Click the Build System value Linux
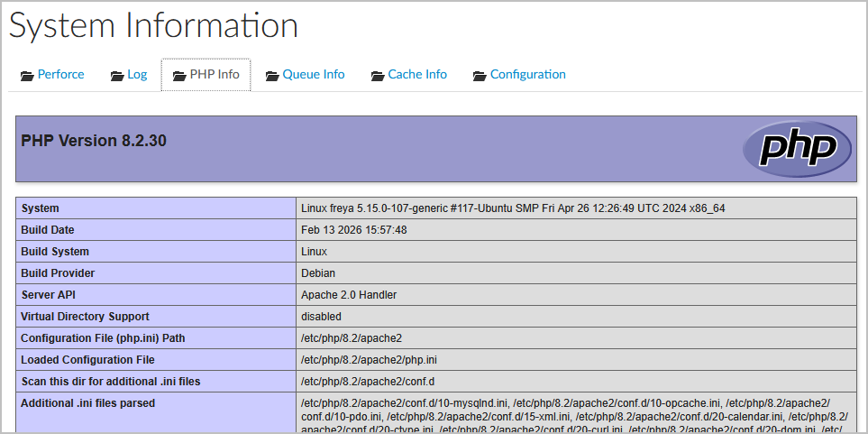This screenshot has height=434, width=868. [315, 252]
